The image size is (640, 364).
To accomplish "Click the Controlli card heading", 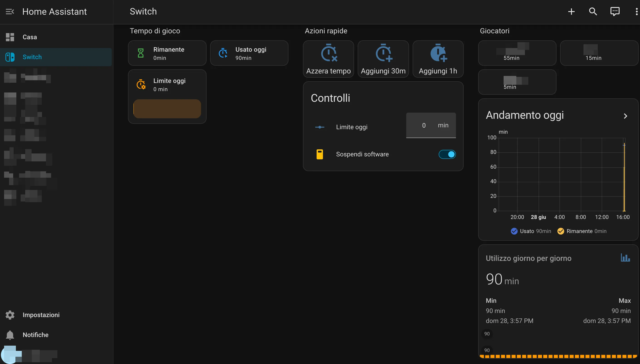I will coord(330,98).
